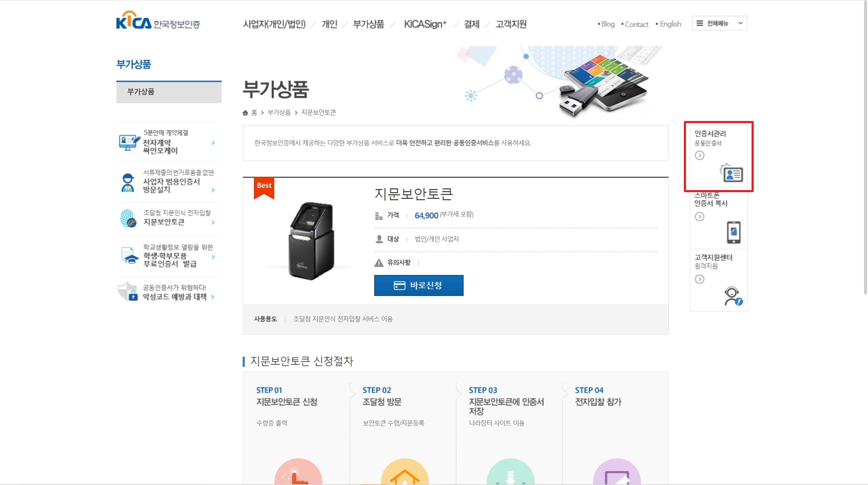Open the 고객지원 menu
Image resolution: width=868 pixels, height=485 pixels.
click(511, 24)
